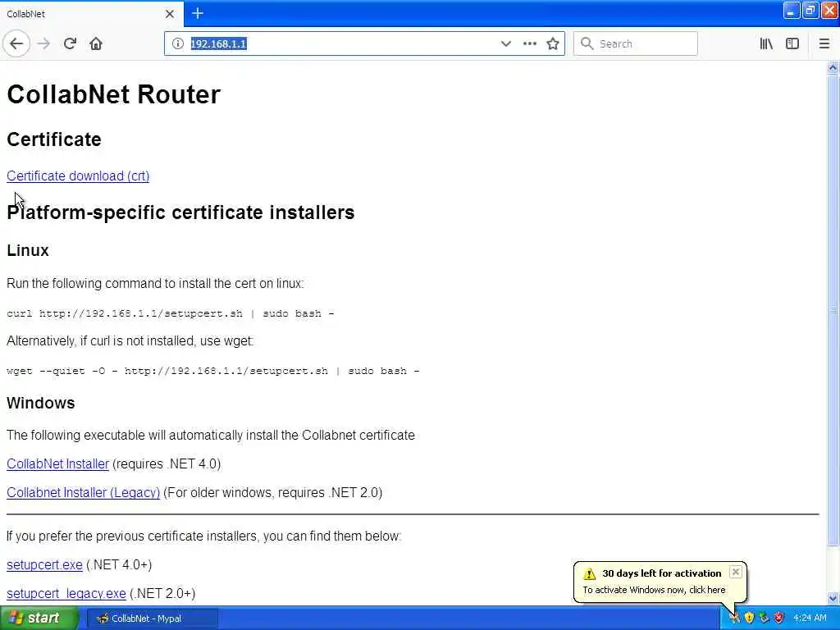Select CollabNet - Mypal taskbar button
This screenshot has width=840, height=630.
click(152, 619)
